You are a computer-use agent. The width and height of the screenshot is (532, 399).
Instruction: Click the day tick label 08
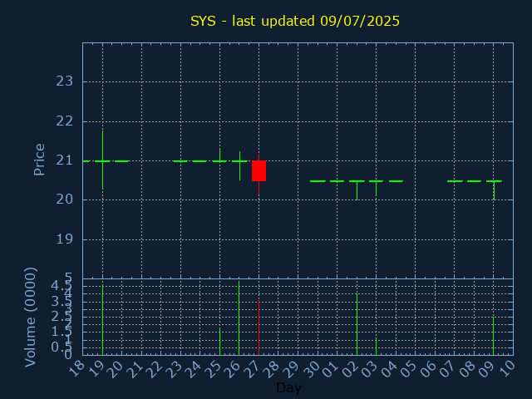pos(469,368)
